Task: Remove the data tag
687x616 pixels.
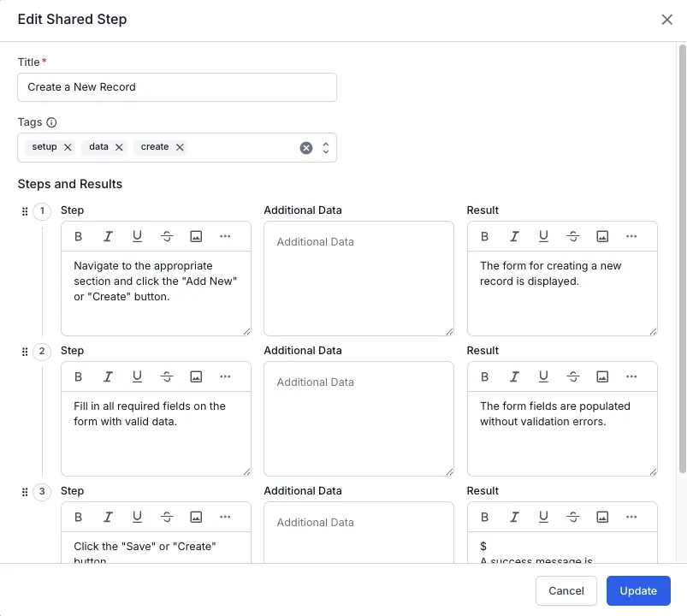Action: [119, 146]
